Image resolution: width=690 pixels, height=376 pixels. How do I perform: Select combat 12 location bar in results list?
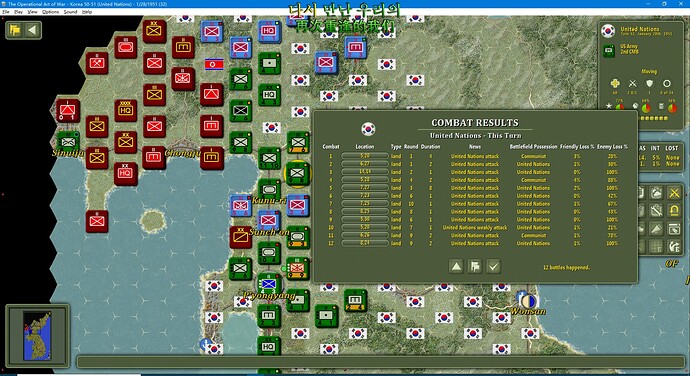[x=365, y=243]
